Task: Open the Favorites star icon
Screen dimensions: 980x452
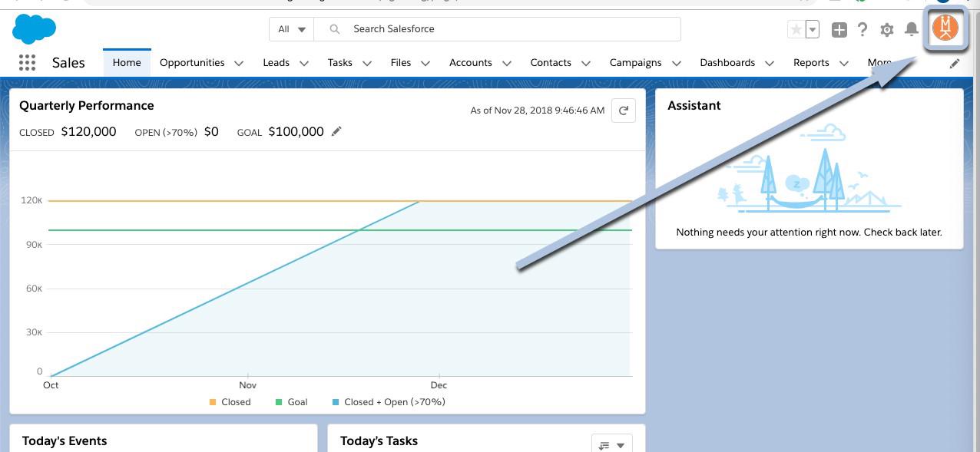Action: tap(796, 30)
